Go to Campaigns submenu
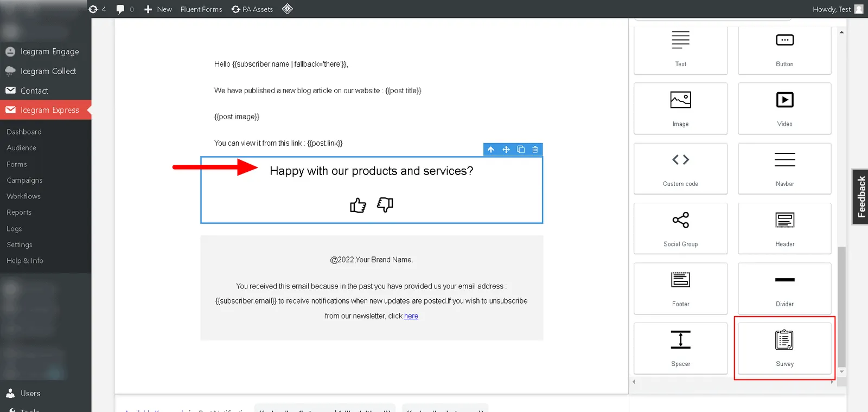The image size is (868, 412). [x=24, y=180]
